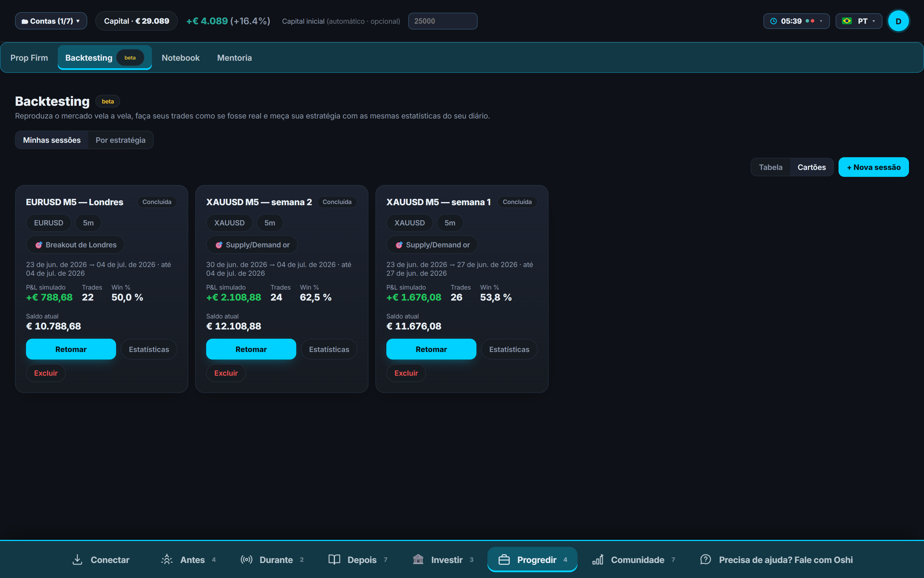
Task: Expand the 05:39 clock dropdown
Action: tap(796, 21)
